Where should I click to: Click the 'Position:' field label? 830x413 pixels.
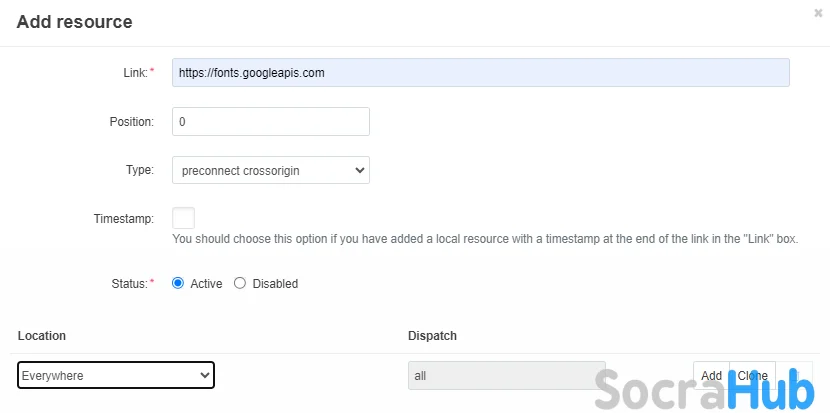(x=131, y=122)
